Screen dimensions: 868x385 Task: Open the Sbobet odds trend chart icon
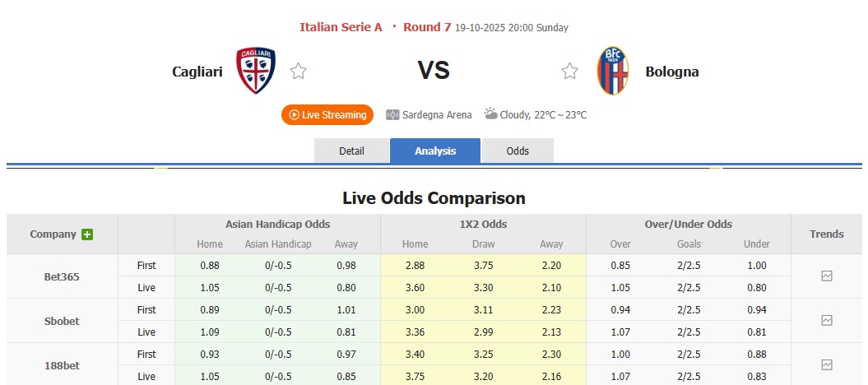[x=827, y=321]
